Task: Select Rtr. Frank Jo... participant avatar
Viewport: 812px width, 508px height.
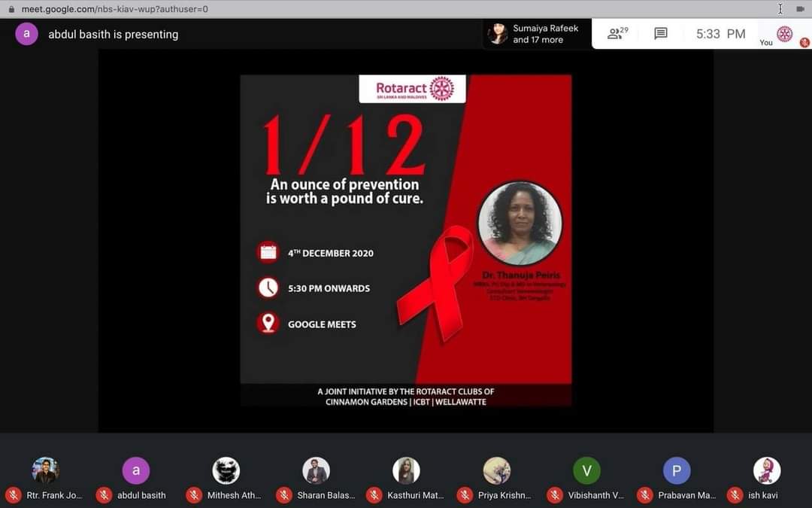Action: tap(46, 470)
